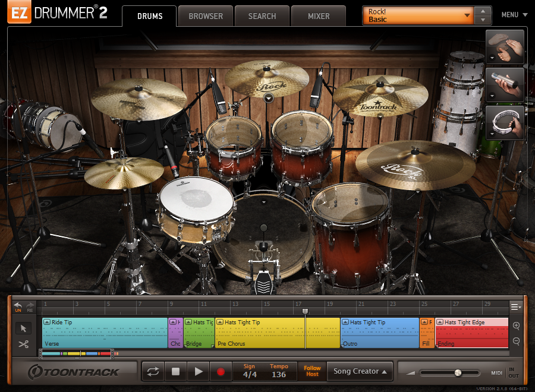Select the green Bridge block
The height and width of the screenshot is (392, 535).
199,333
